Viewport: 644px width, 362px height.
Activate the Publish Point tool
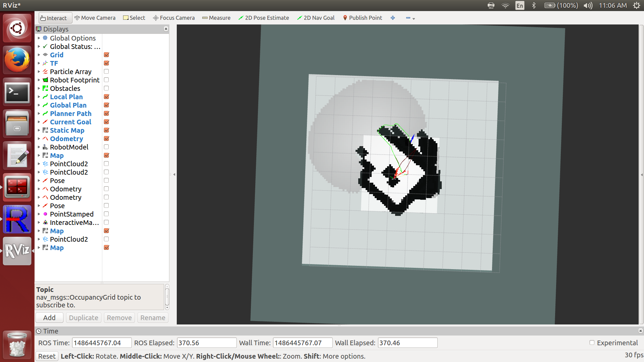(x=362, y=18)
